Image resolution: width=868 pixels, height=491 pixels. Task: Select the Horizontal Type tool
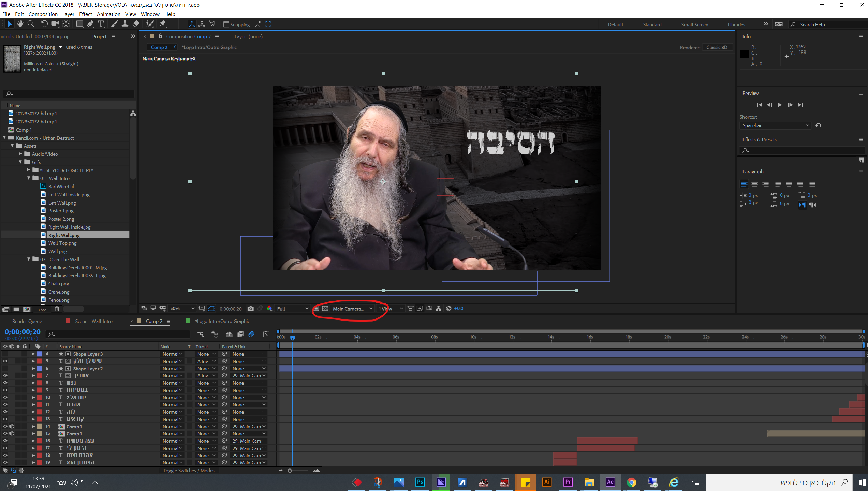(x=101, y=24)
